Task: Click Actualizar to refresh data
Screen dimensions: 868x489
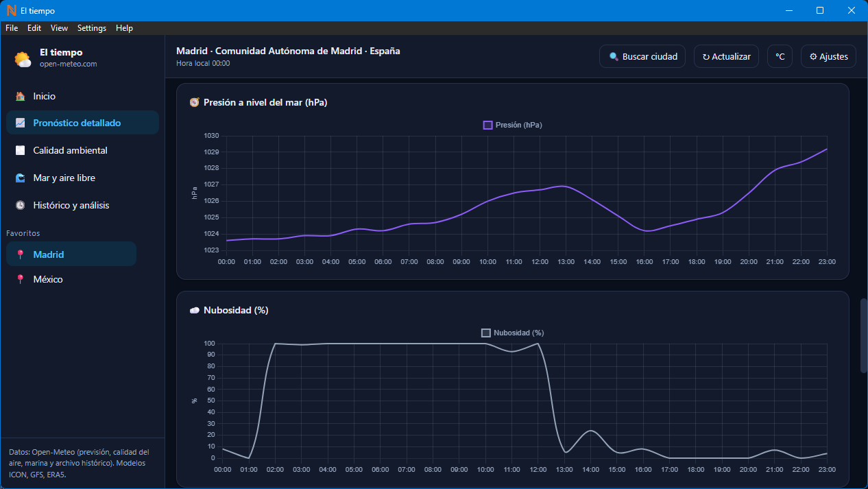Action: [726, 57]
